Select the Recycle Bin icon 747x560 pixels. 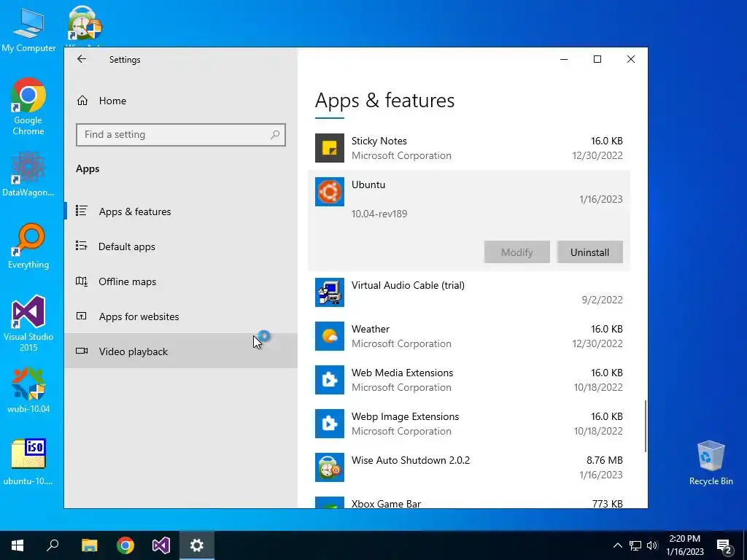pos(711,463)
